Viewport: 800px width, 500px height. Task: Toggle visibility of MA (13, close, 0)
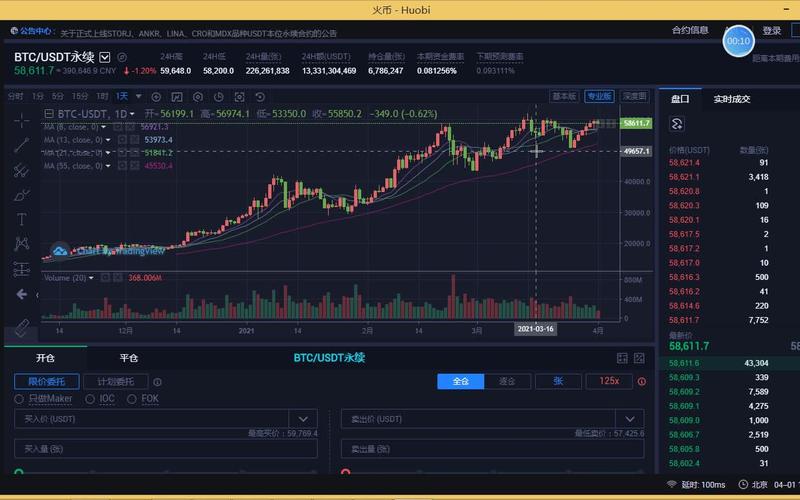122,139
